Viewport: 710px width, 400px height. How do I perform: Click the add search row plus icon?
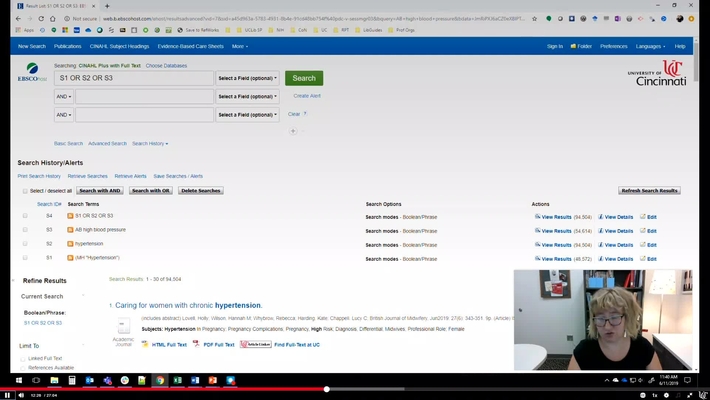(x=293, y=131)
